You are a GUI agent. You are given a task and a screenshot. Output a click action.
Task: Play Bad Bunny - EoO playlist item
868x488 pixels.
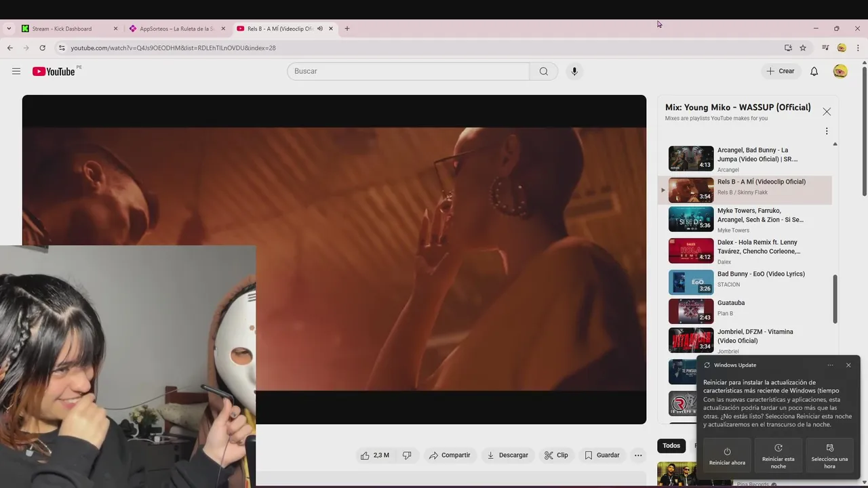coord(745,282)
